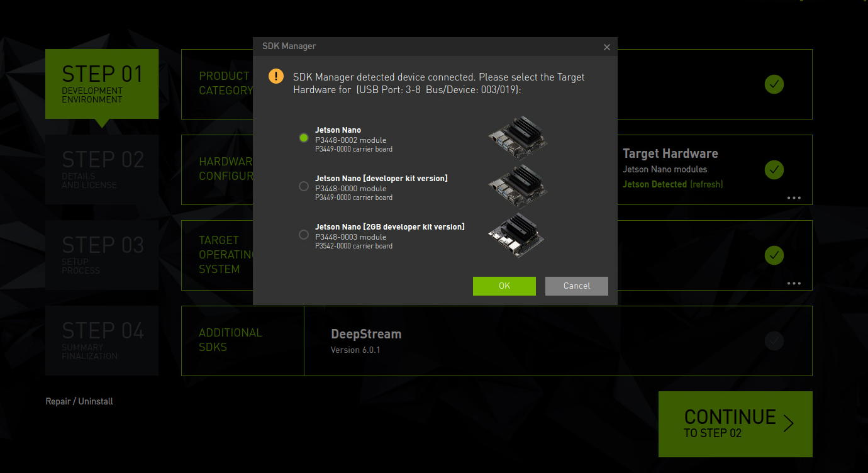Go to STEP 02 Details and License
This screenshot has width=868, height=473.
[x=102, y=169]
